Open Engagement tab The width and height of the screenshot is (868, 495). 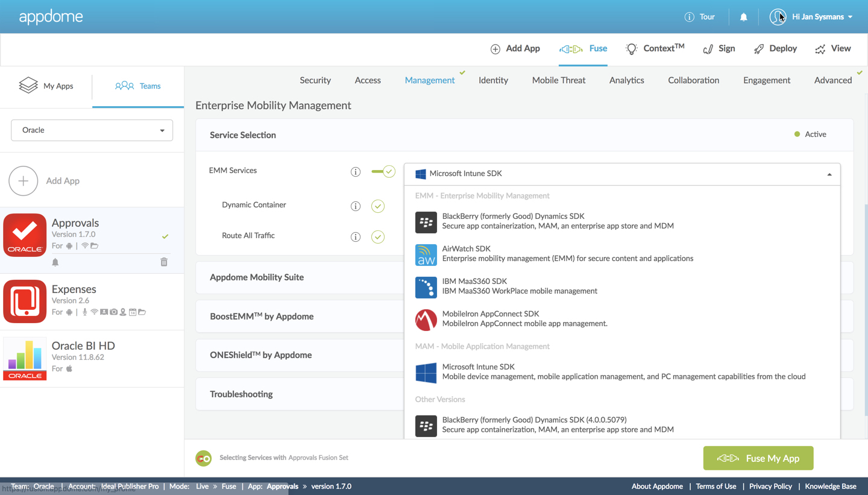pos(767,80)
